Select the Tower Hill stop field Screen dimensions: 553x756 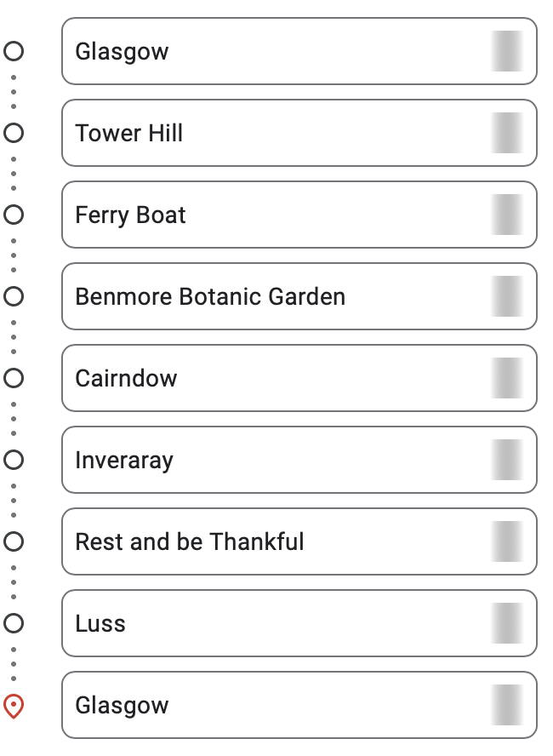pos(299,133)
